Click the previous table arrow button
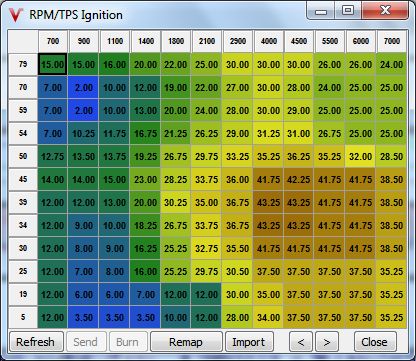Screen dimensions: 416x361 pyautogui.click(x=301, y=342)
